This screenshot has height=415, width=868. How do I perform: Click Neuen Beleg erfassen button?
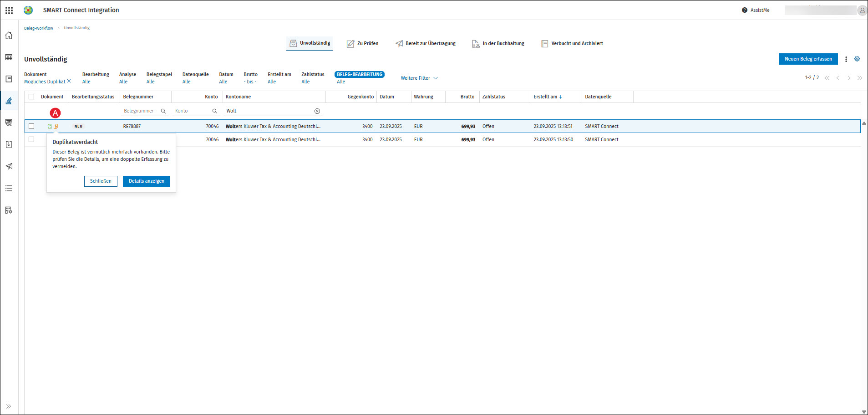point(808,59)
